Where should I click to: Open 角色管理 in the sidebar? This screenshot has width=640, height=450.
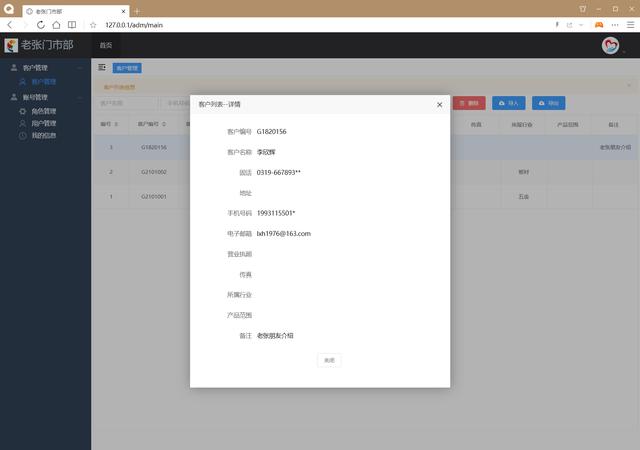pos(44,111)
